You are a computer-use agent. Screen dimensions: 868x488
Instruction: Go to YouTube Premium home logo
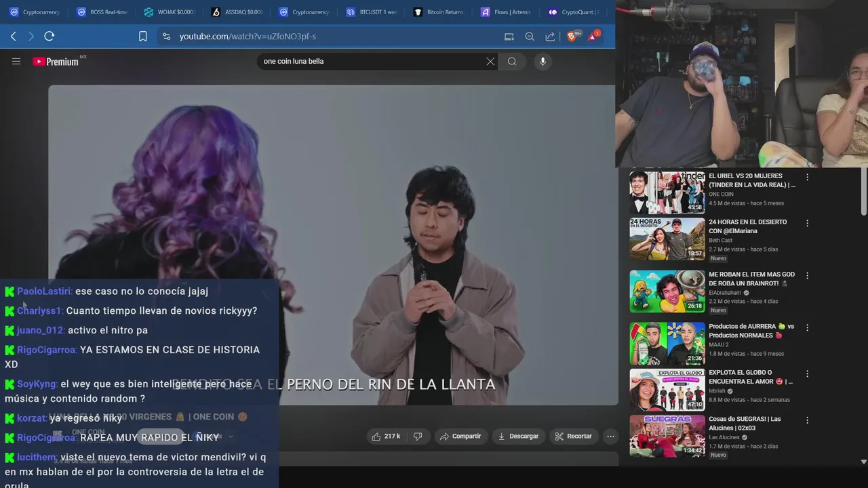click(x=57, y=62)
